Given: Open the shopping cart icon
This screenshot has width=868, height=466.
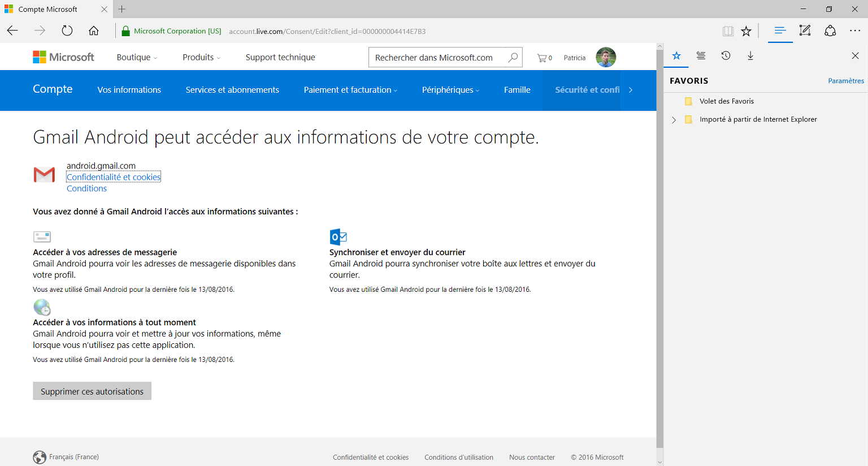Looking at the screenshot, I should point(544,58).
